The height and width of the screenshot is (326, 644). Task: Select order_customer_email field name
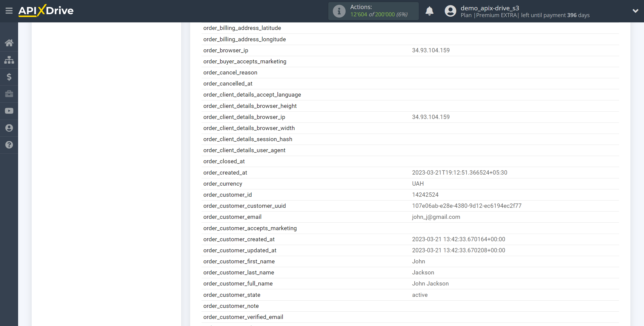pos(232,217)
